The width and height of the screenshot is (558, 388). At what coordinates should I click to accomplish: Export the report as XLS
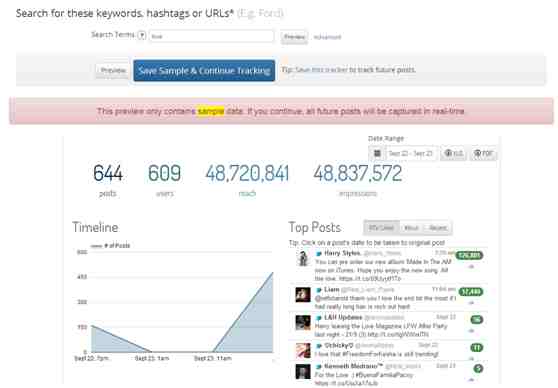pyautogui.click(x=454, y=153)
